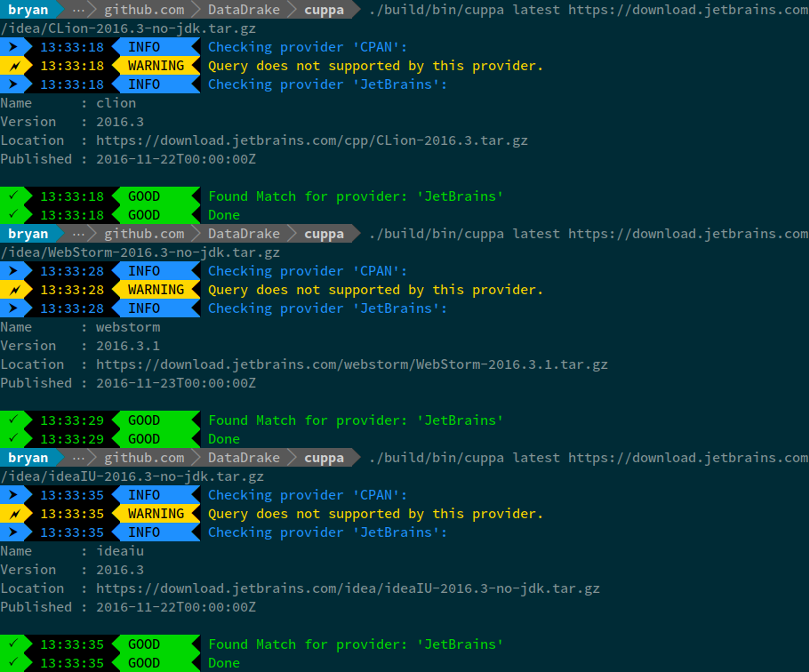Screen dimensions: 809x672
Task: Click the WARNING badge at 13:33:18
Action: point(156,66)
